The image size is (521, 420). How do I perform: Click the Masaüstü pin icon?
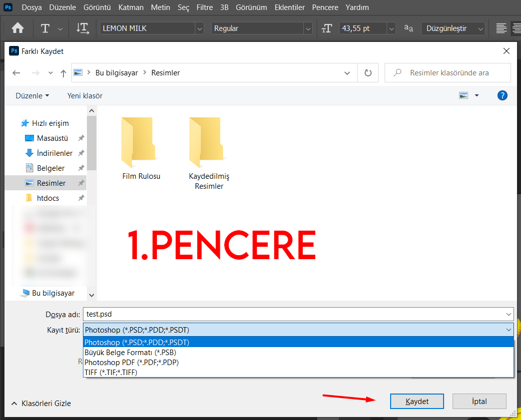click(81, 138)
